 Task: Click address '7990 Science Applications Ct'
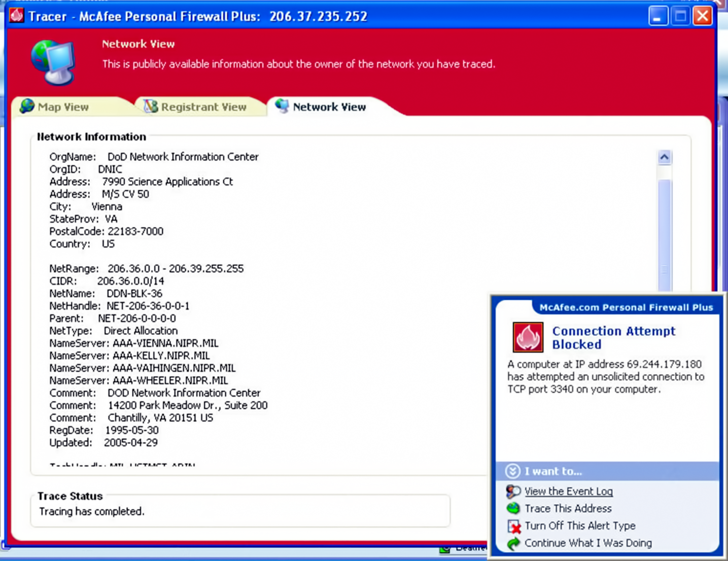coord(167,182)
